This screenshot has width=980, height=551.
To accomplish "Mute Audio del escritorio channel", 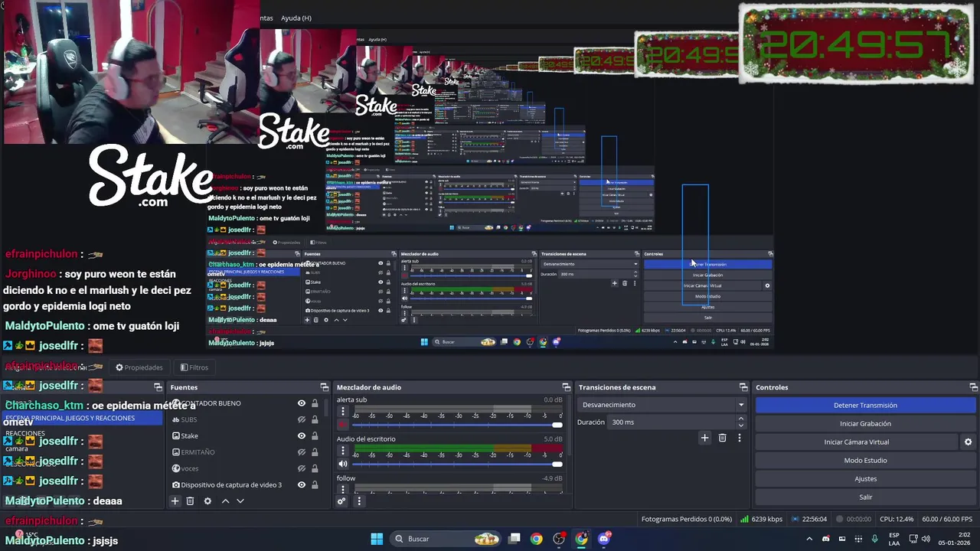I will (x=343, y=464).
